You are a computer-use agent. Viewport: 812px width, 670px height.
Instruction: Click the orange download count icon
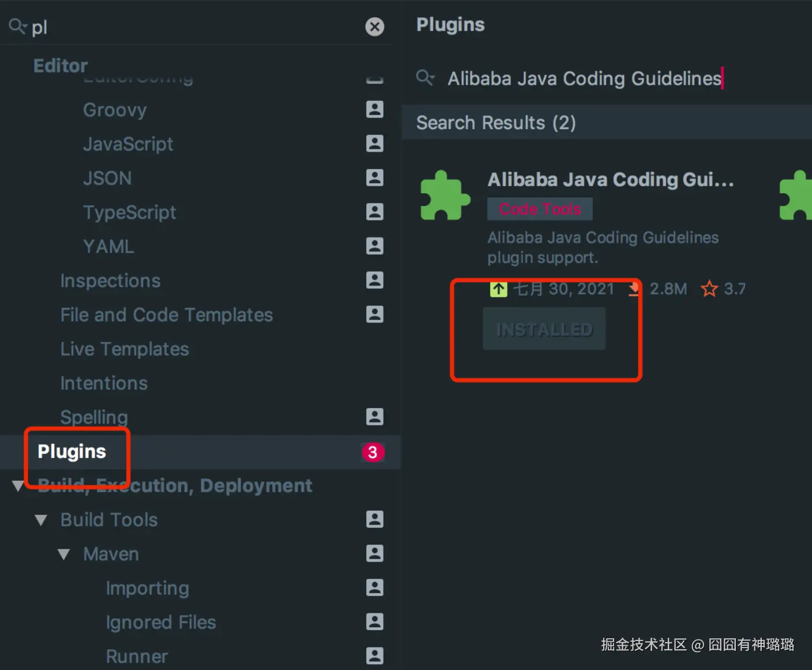coord(634,288)
